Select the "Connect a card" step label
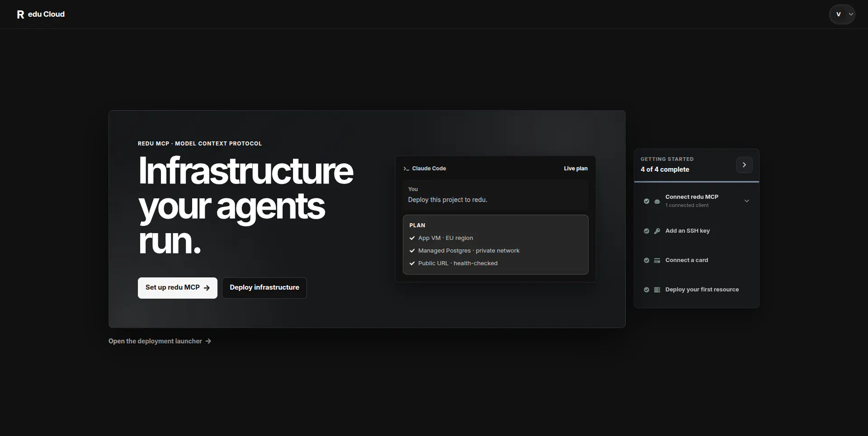868x436 pixels. 687,260
